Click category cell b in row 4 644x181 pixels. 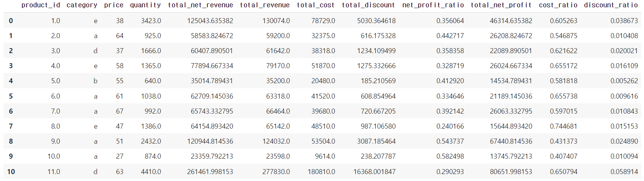[95, 81]
